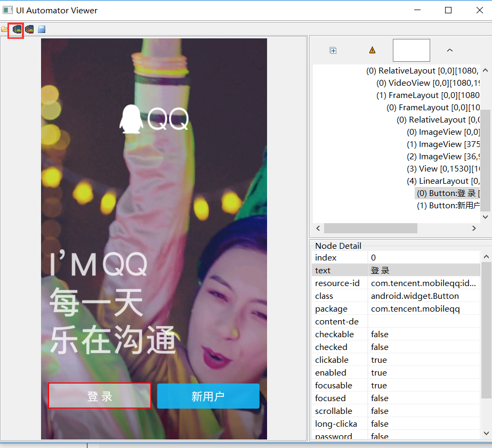Click the long-clicka property row
492x448 pixels.
tap(396, 424)
